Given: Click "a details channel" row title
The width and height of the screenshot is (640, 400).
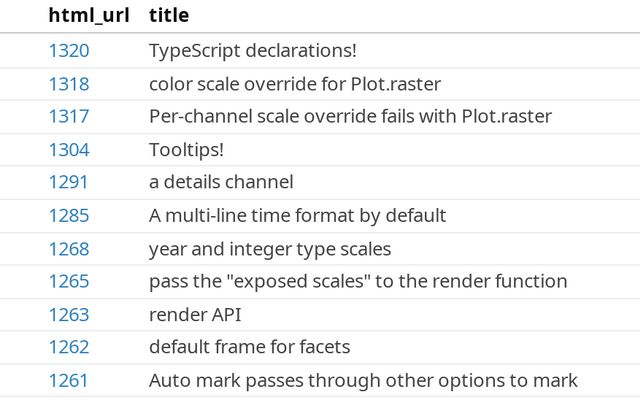Looking at the screenshot, I should [221, 182].
